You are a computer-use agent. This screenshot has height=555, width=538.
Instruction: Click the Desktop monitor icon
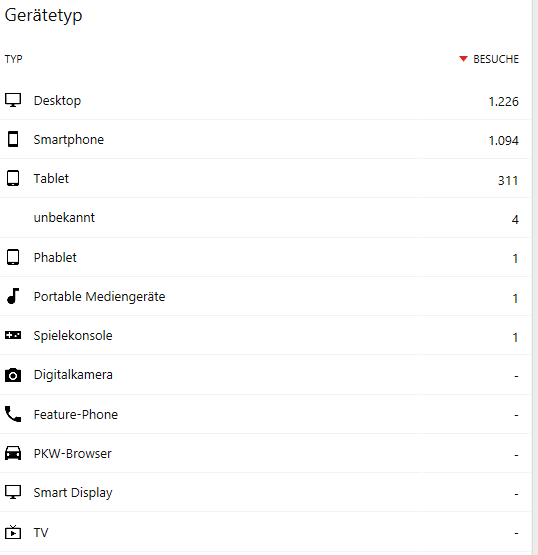[x=13, y=100]
